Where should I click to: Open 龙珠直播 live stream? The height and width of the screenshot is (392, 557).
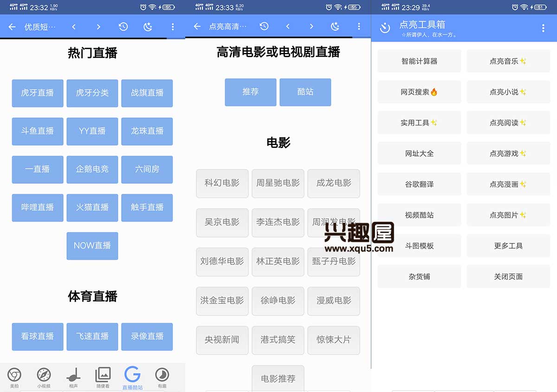pyautogui.click(x=147, y=131)
